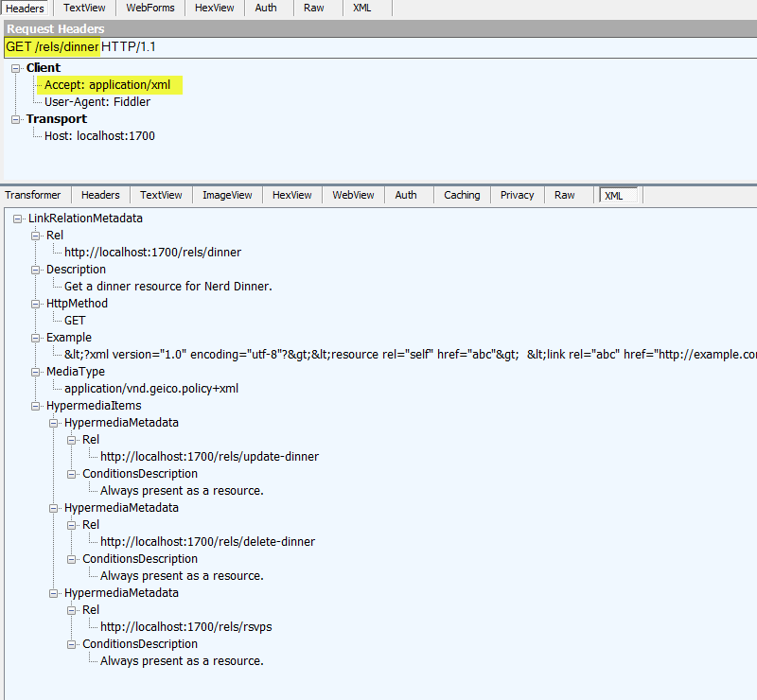Open the request TextView tab

pos(84,8)
